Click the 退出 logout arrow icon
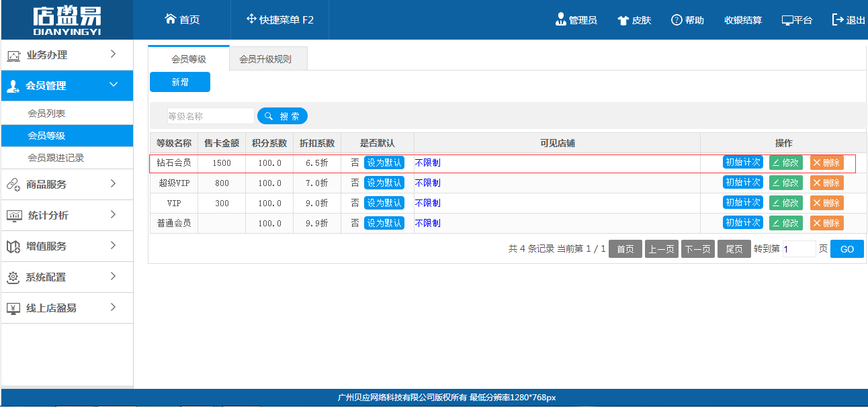 [838, 19]
